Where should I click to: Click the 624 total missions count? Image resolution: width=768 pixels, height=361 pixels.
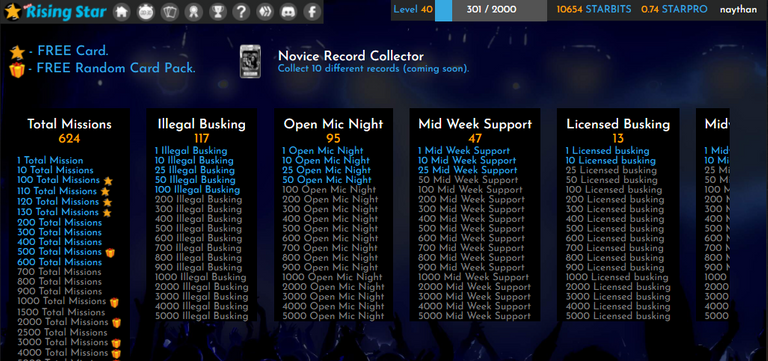pyautogui.click(x=69, y=139)
